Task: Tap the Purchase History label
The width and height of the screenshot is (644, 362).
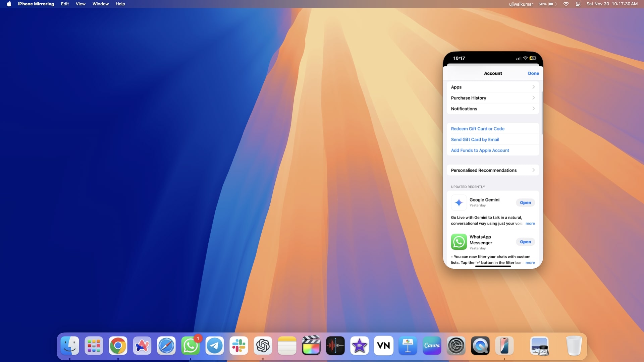Action: click(468, 98)
